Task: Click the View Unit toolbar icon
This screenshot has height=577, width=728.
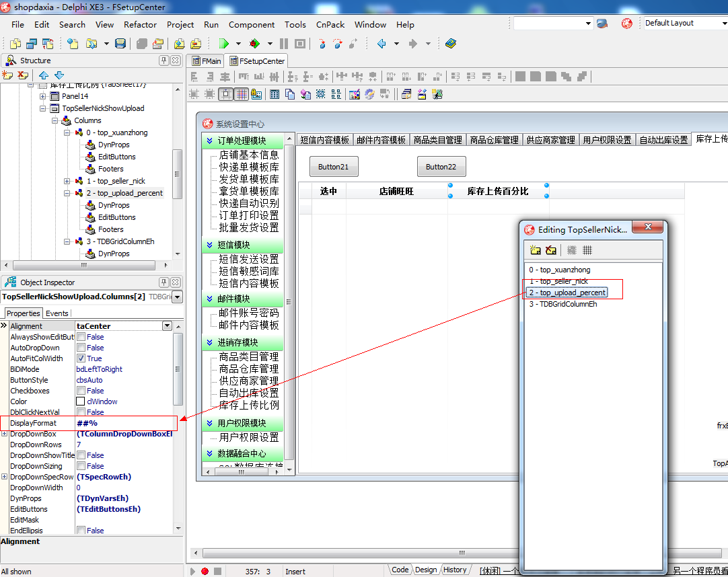Action: pos(15,44)
